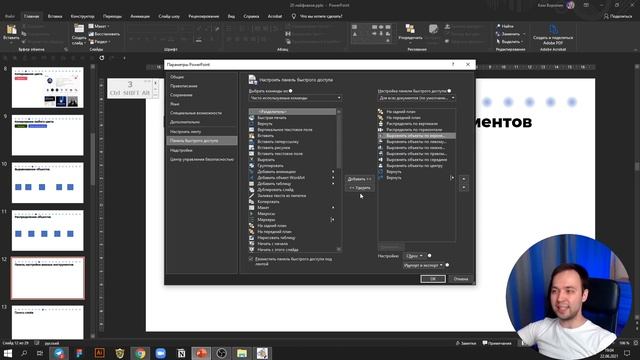Open Telegram from the taskbar

pyautogui.click(x=59, y=353)
